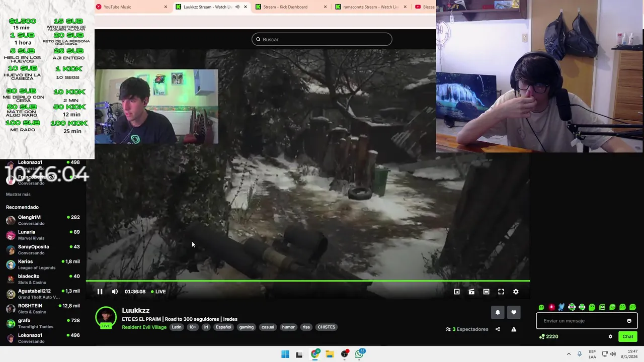The width and height of the screenshot is (644, 362).
Task: Expand list with Mostrar más
Action: click(18, 195)
